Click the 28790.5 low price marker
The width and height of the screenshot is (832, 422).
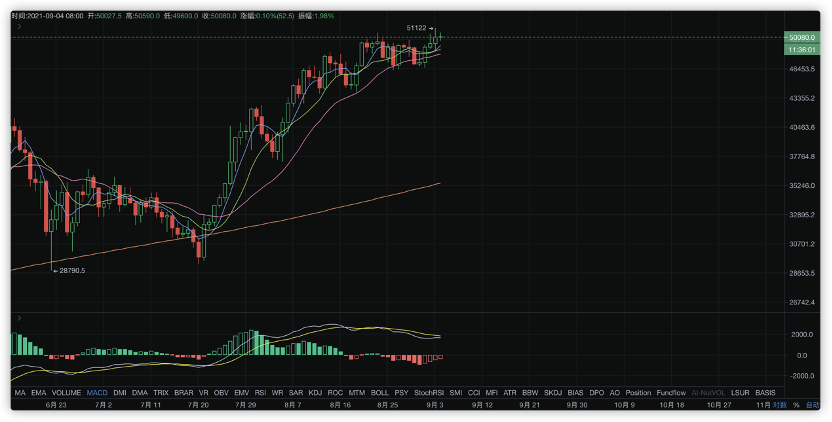[x=68, y=270]
